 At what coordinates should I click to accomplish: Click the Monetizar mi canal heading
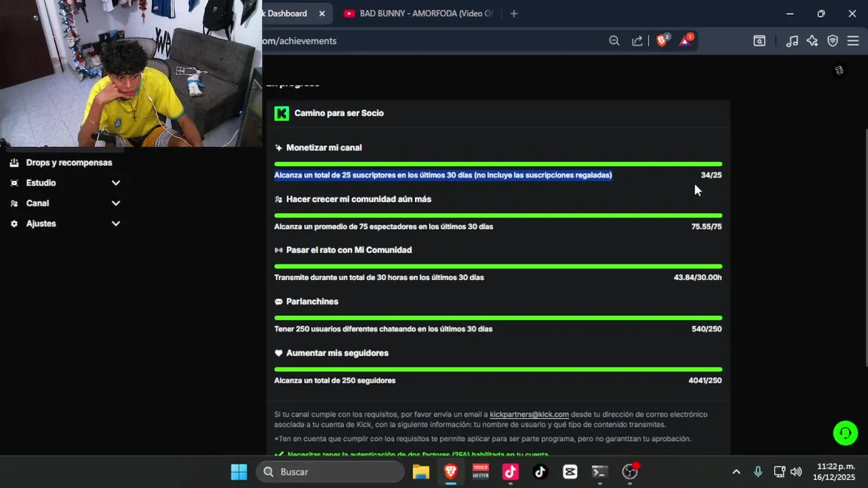[x=323, y=148]
